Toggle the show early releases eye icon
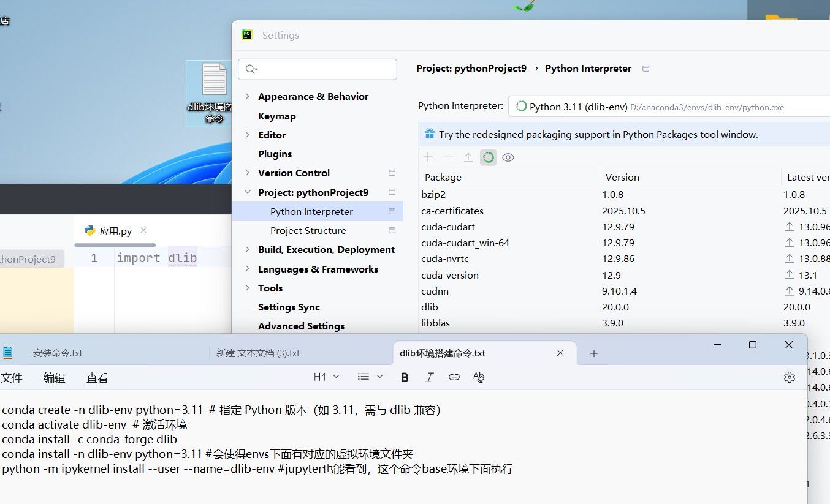Screen dimensions: 830x504 pyautogui.click(x=508, y=157)
